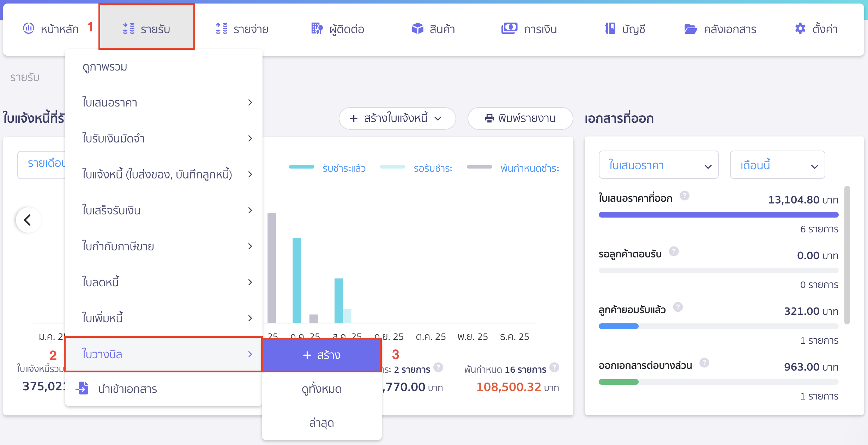Click the ผู้ติดต่อ contacts building icon
The height and width of the screenshot is (445, 868).
317,28
